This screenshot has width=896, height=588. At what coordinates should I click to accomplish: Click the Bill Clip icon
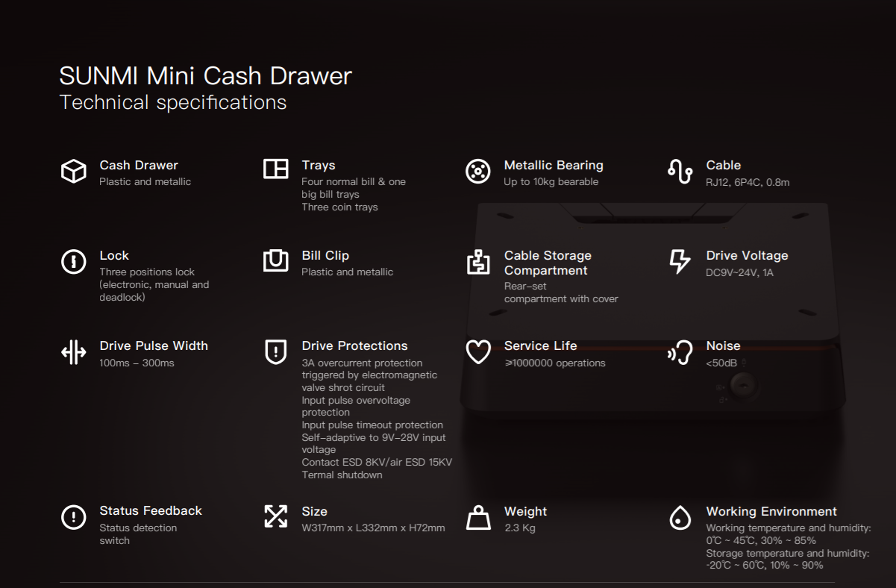pyautogui.click(x=275, y=260)
